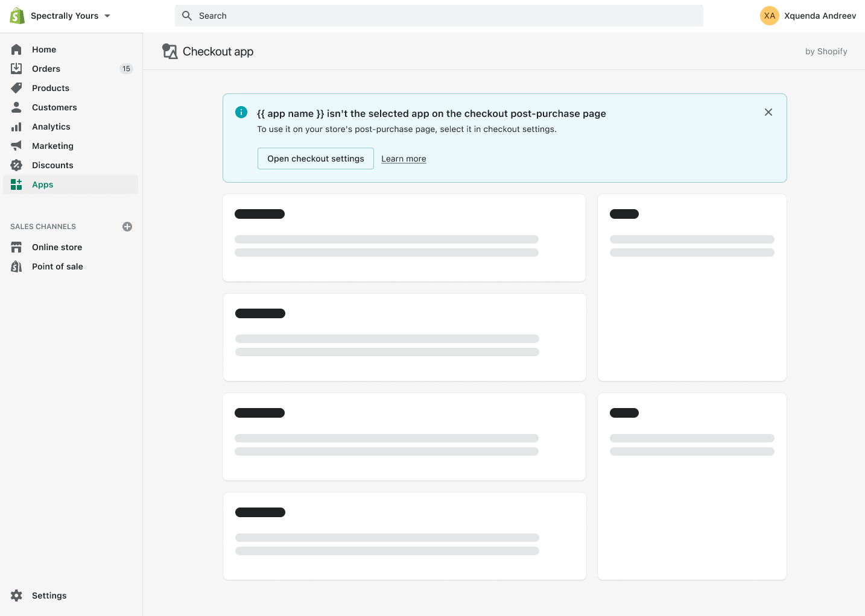This screenshot has width=865, height=616.
Task: Click the Checkout app header icon
Action: (170, 51)
